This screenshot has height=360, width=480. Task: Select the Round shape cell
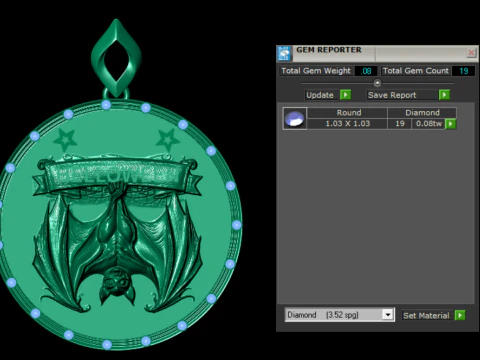coord(347,113)
